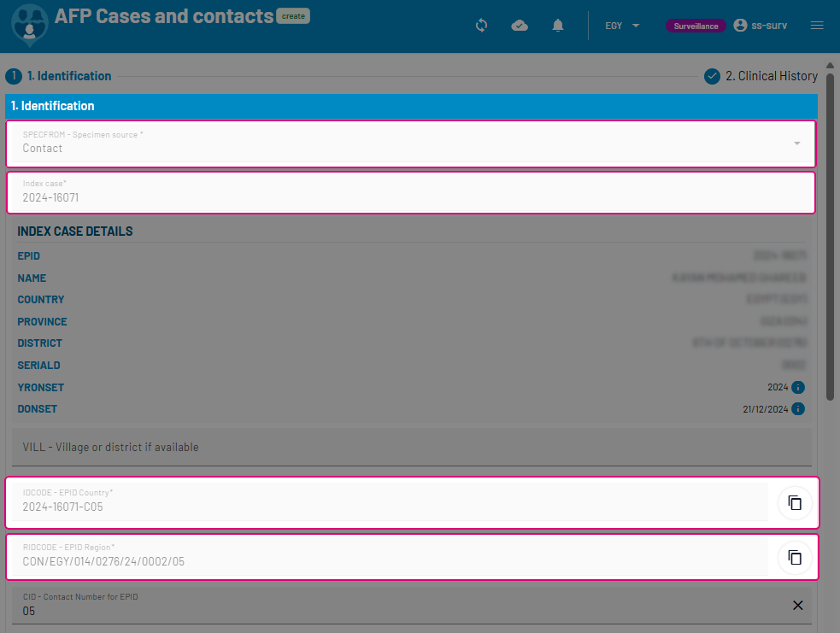Open the EGY country dropdown
This screenshot has height=633, width=840.
pyautogui.click(x=623, y=26)
